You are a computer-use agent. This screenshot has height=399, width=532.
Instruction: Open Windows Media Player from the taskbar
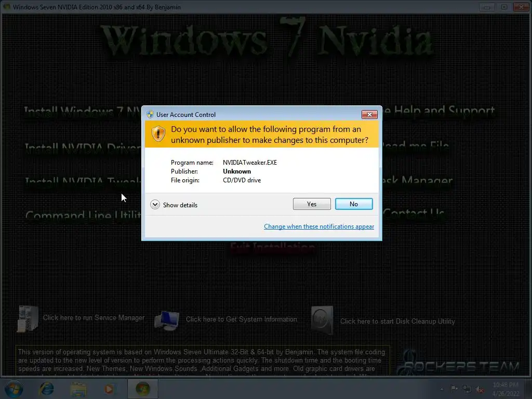(109, 389)
